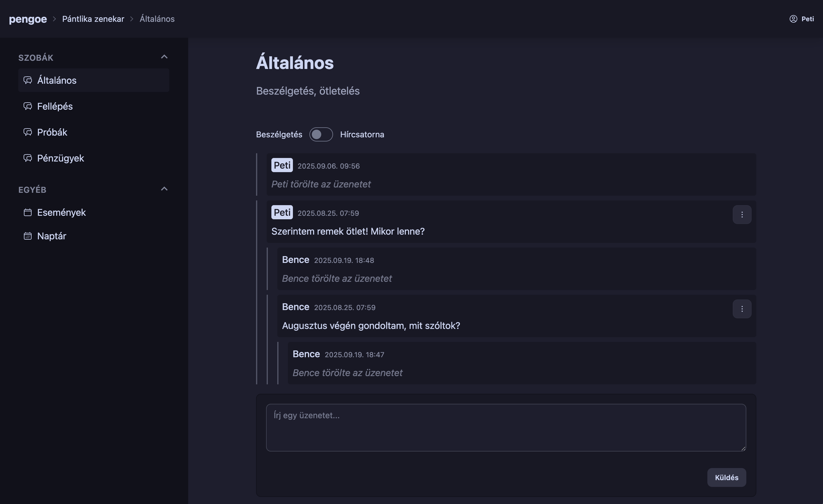Click the pengoe logo
The image size is (823, 504).
[28, 19]
